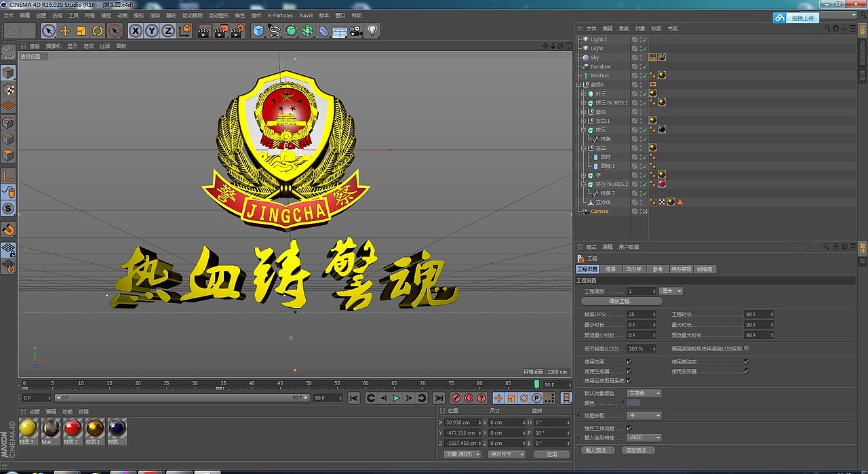Open the NURBS generator icon
This screenshot has height=474, width=868.
click(291, 31)
